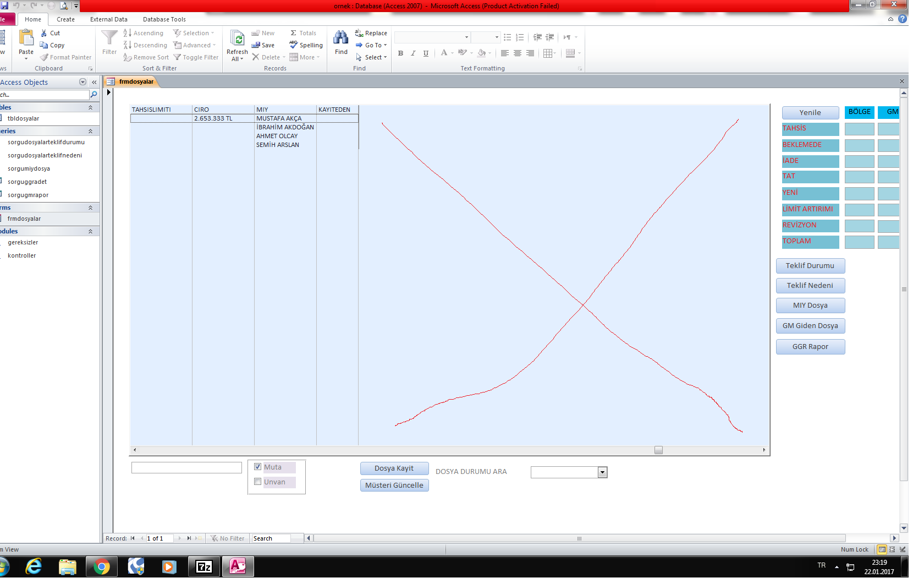The image size is (924, 578).
Task: Click the Replace icon in Find group
Action: coord(359,33)
